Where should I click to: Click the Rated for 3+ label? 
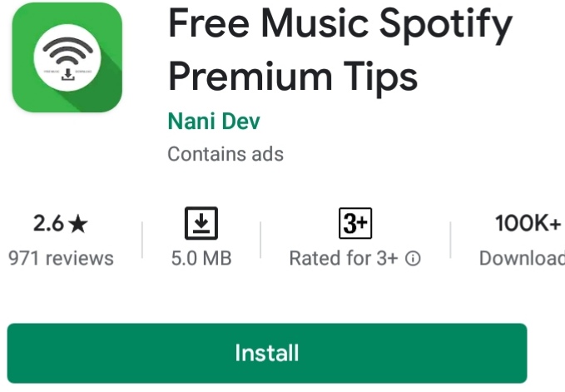pyautogui.click(x=344, y=258)
